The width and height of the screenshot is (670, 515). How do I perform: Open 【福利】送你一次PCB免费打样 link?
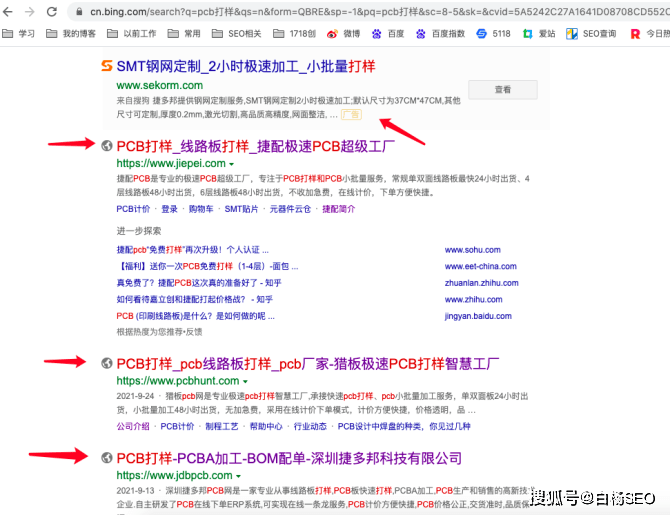point(207,266)
